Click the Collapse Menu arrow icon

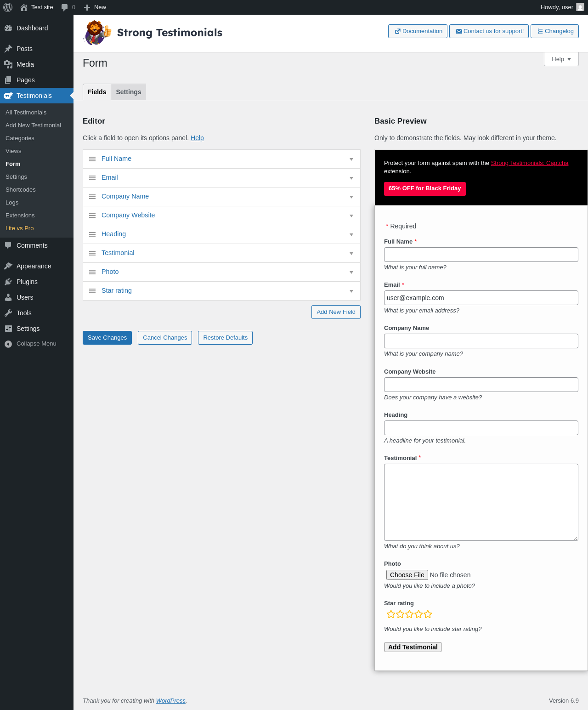[x=8, y=344]
